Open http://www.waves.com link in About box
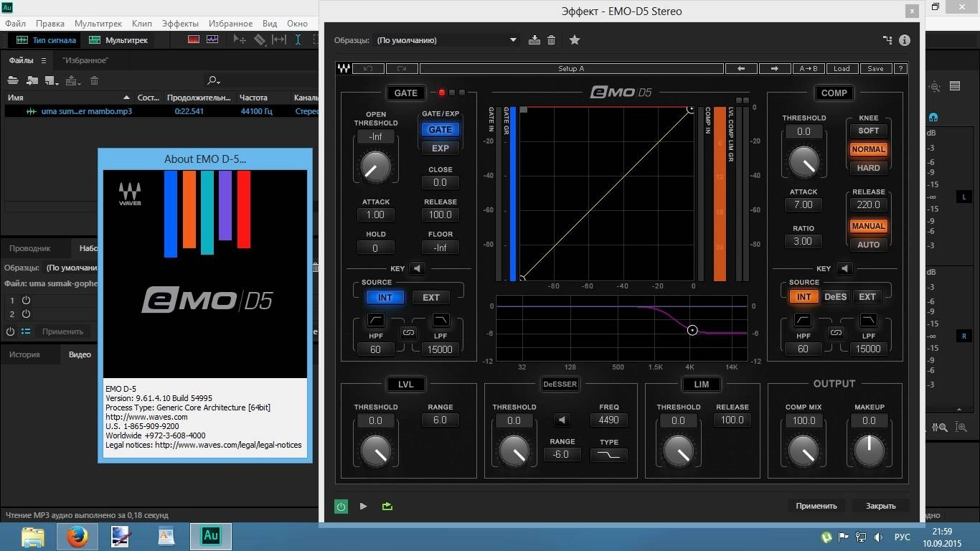Screen dimensions: 980x551 146,417
